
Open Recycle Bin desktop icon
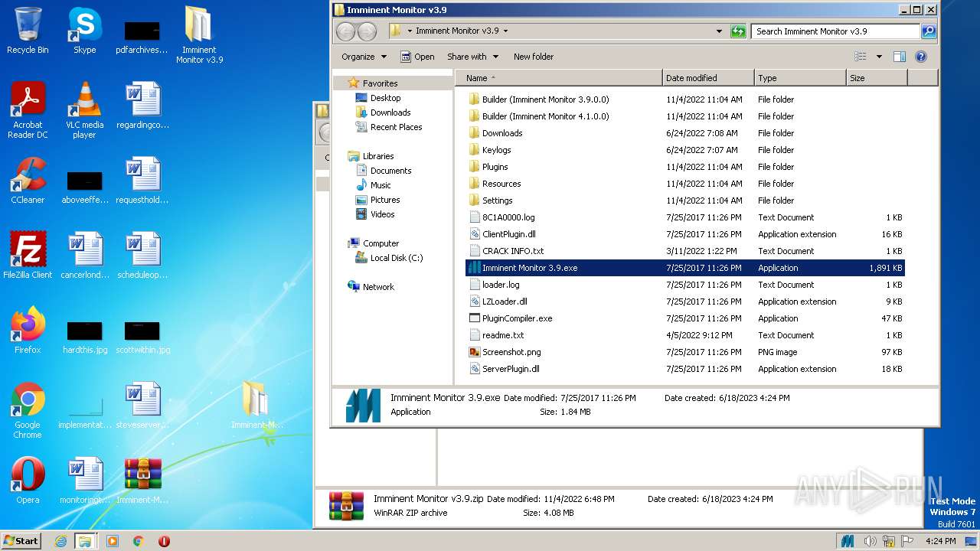(28, 31)
